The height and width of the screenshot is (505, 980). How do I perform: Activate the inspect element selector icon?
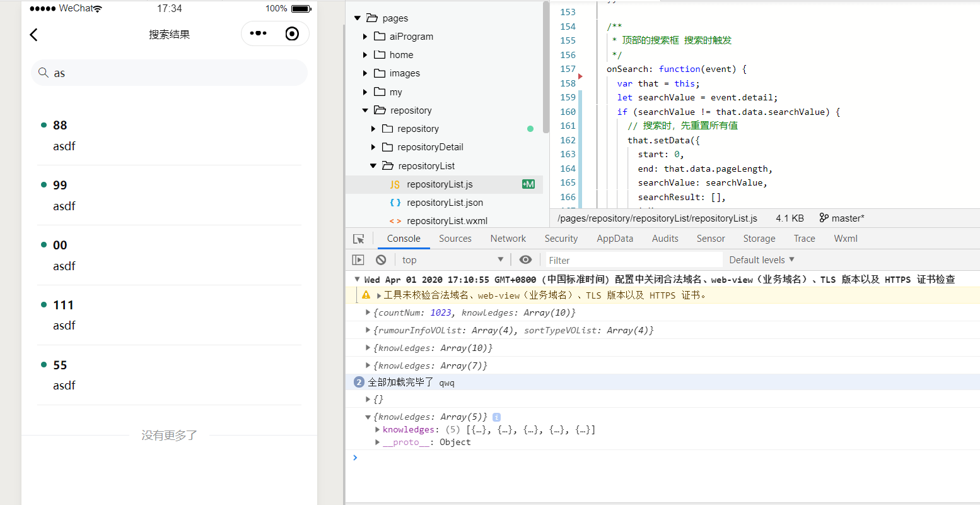359,239
